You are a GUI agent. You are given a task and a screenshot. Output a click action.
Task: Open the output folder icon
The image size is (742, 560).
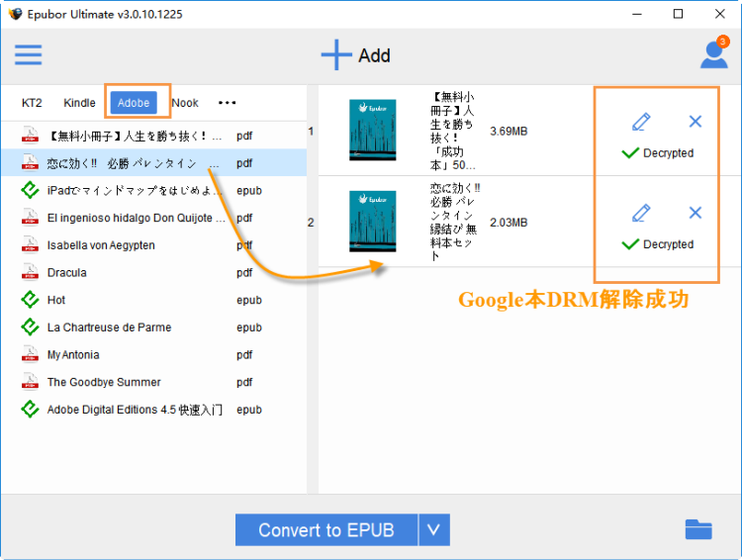click(698, 529)
